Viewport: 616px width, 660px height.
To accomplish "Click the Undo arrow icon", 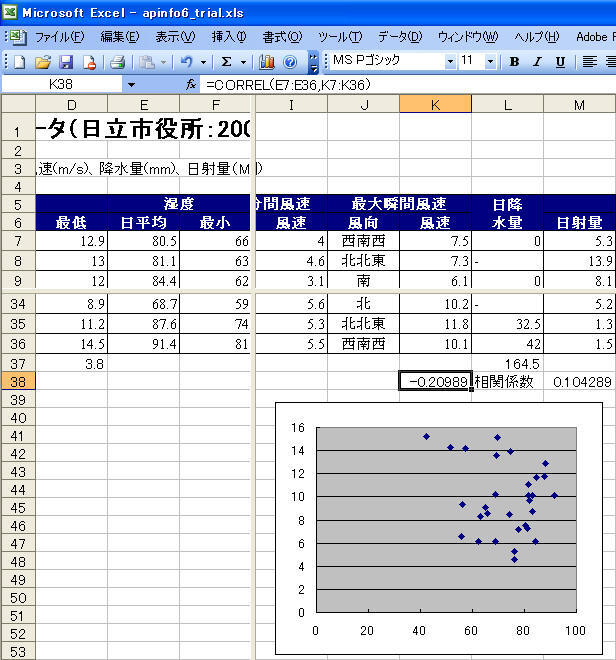I will [187, 61].
